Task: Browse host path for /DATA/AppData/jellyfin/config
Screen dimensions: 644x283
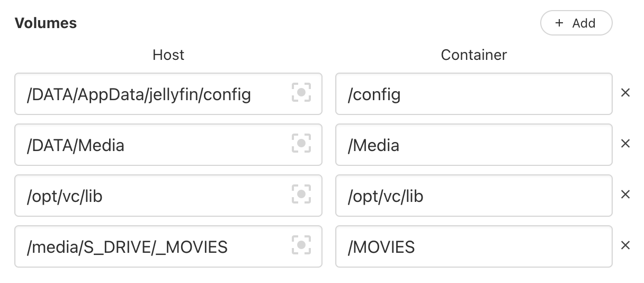Action: pyautogui.click(x=301, y=93)
